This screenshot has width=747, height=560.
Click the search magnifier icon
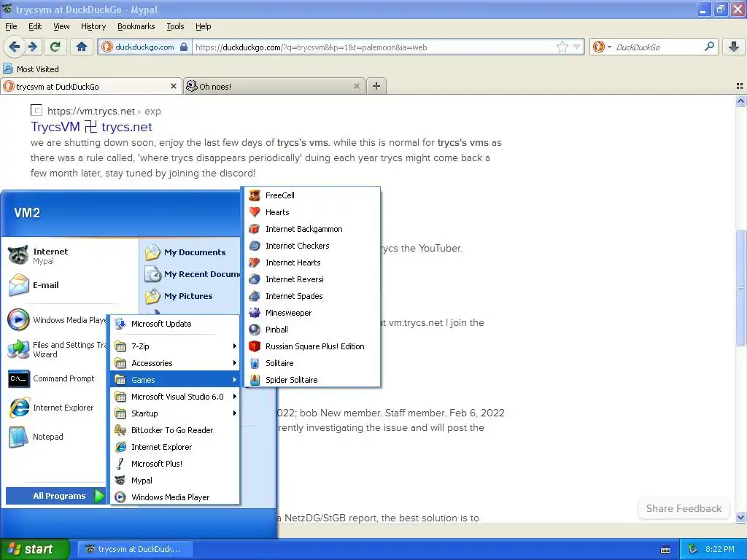(709, 47)
